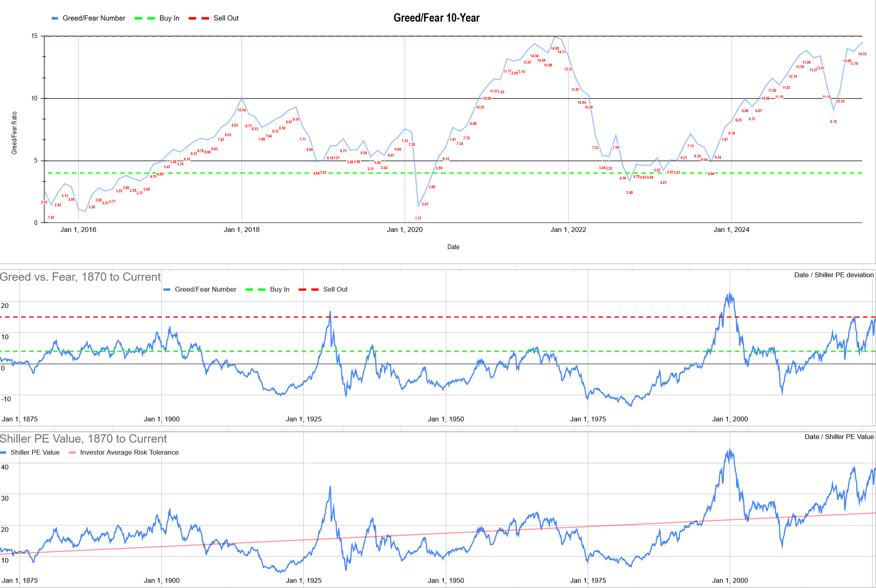Click the 40 tick on Shiller PE axis

(5, 467)
